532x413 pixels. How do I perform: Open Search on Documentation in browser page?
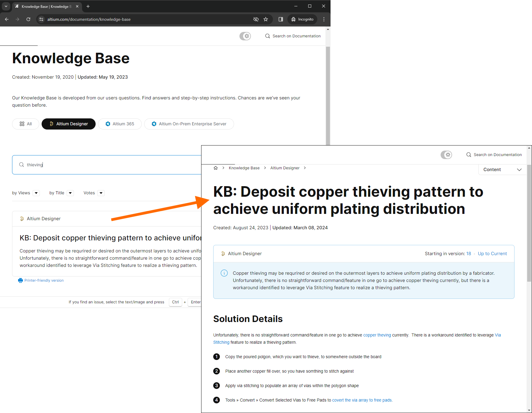pyautogui.click(x=293, y=36)
